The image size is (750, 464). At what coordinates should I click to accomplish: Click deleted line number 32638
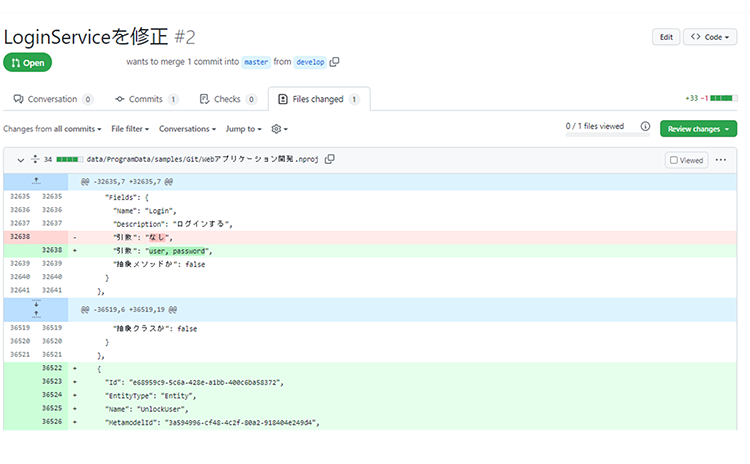pos(20,237)
